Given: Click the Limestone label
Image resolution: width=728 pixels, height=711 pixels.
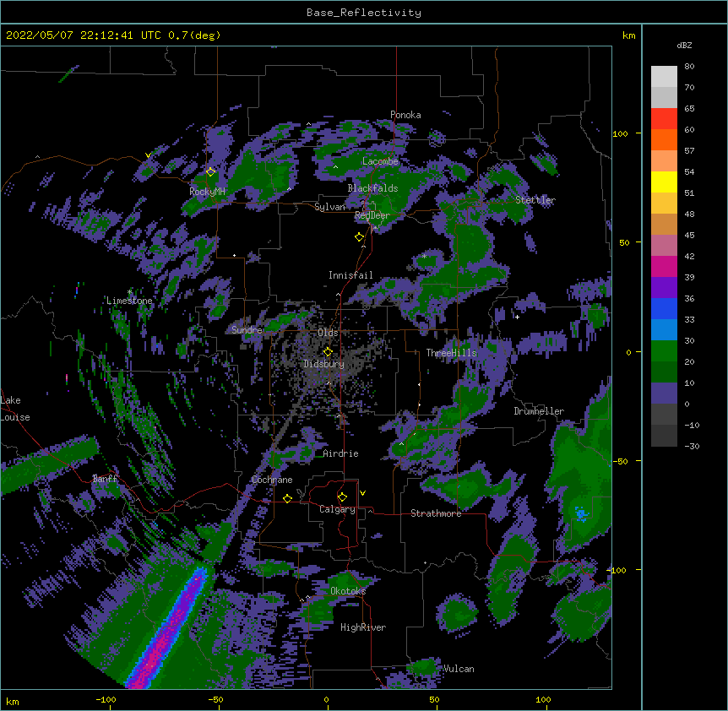Looking at the screenshot, I should (x=129, y=301).
